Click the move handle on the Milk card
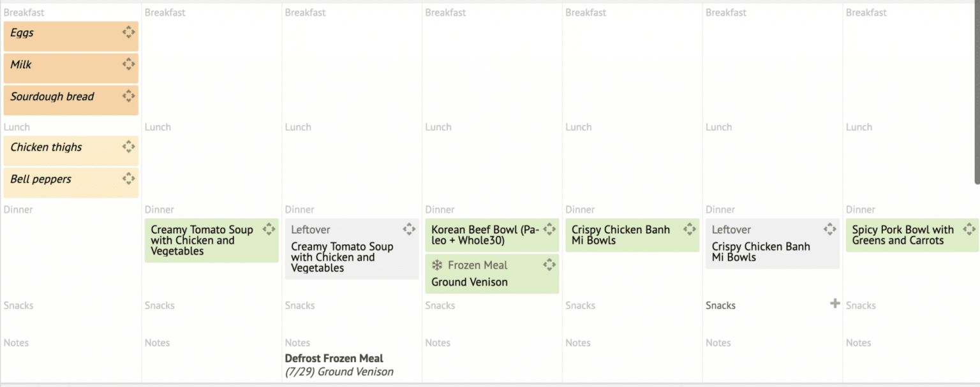The height and width of the screenshot is (387, 980). click(128, 63)
